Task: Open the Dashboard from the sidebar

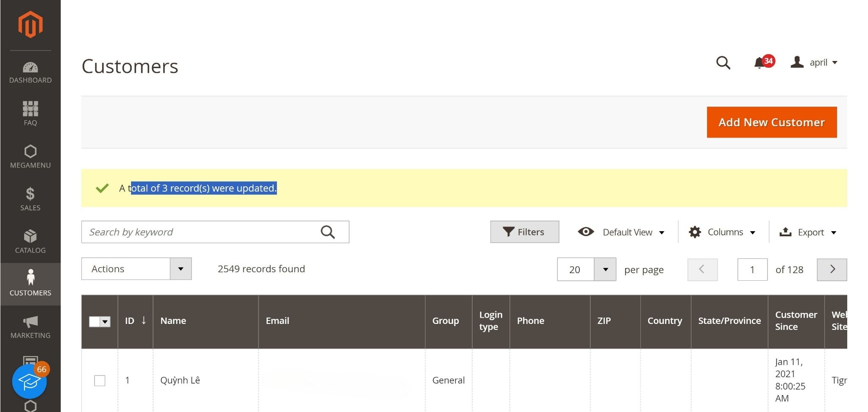Action: coord(30,72)
